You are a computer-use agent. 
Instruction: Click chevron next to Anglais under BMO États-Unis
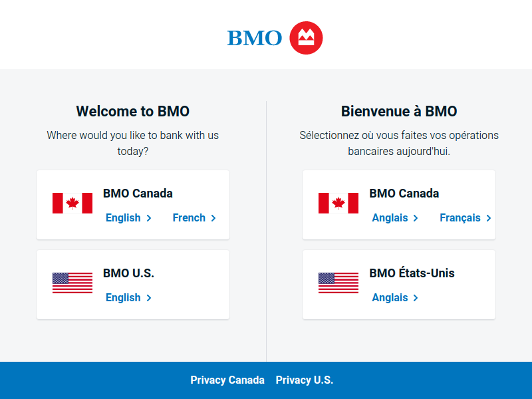[x=415, y=298]
